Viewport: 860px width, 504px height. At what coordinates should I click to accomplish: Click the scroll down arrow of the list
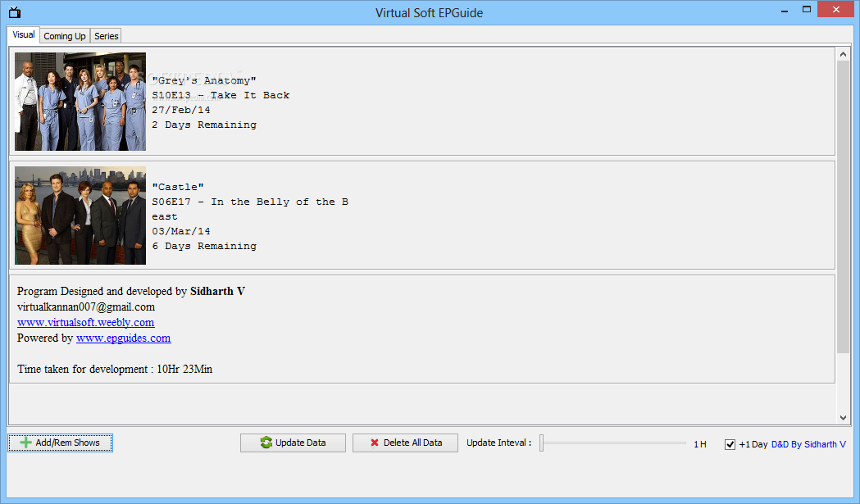tap(843, 418)
